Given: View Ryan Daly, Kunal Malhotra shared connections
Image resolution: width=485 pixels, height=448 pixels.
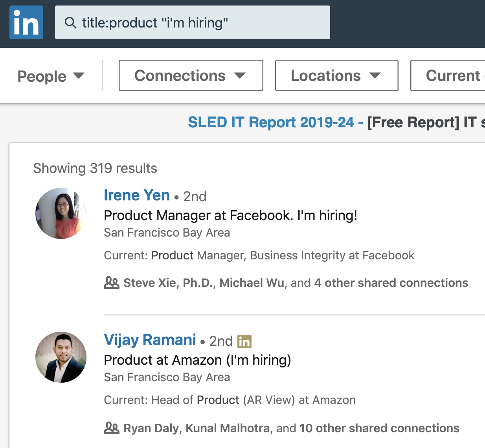Looking at the screenshot, I should click(291, 428).
